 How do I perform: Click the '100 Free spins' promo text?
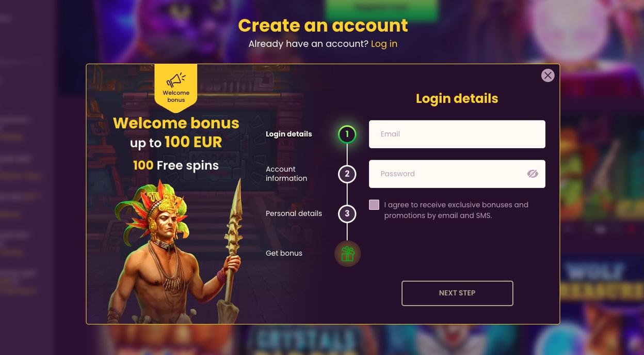click(x=176, y=165)
